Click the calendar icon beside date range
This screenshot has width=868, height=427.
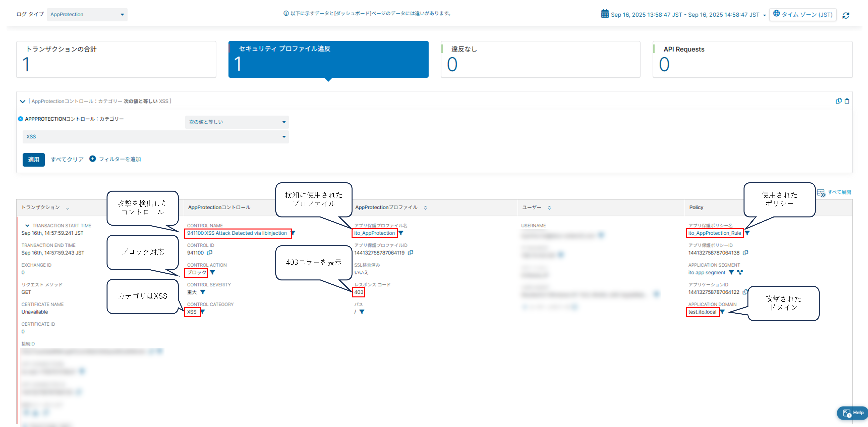[605, 14]
